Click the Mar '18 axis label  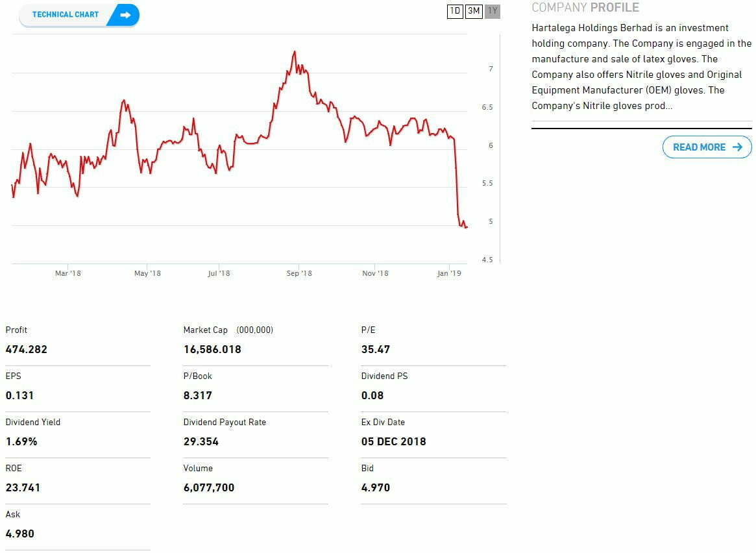68,273
